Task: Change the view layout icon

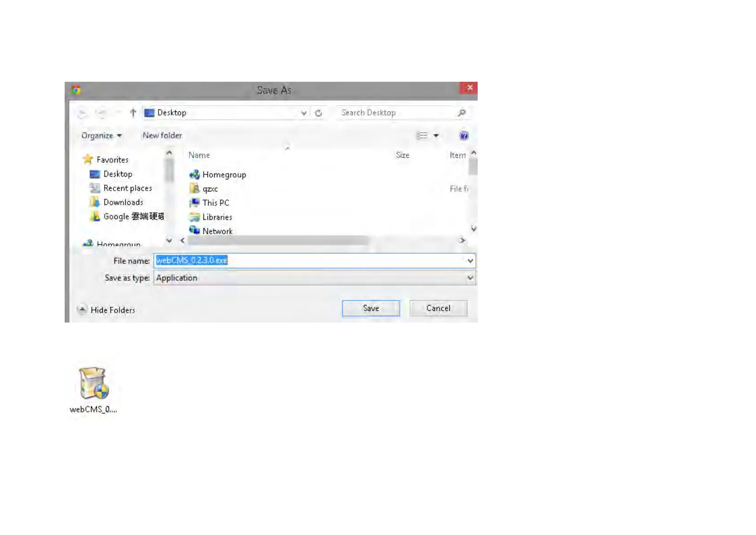Action: tap(422, 136)
